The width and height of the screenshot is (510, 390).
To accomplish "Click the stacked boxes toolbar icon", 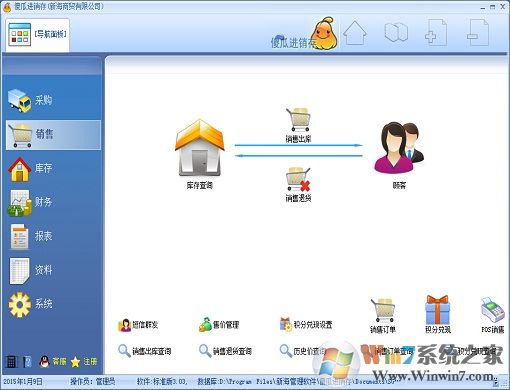I will [x=396, y=32].
